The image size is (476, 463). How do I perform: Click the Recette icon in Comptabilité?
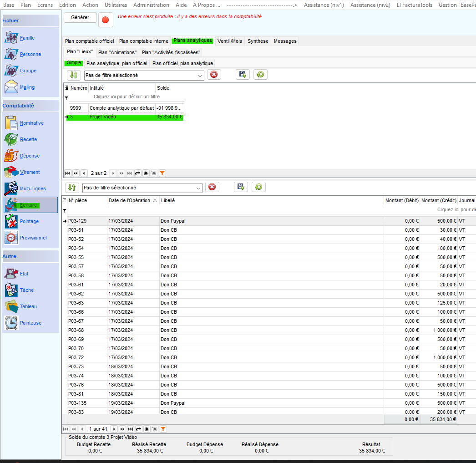11,139
